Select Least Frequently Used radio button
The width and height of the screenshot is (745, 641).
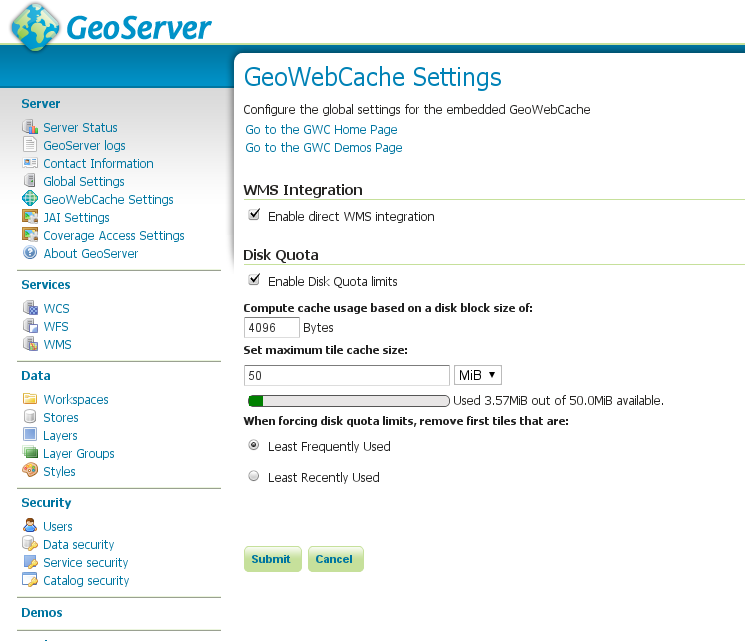(254, 445)
